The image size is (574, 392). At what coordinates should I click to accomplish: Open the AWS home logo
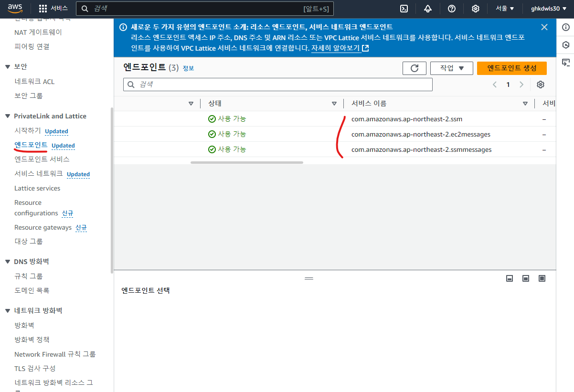(x=15, y=8)
